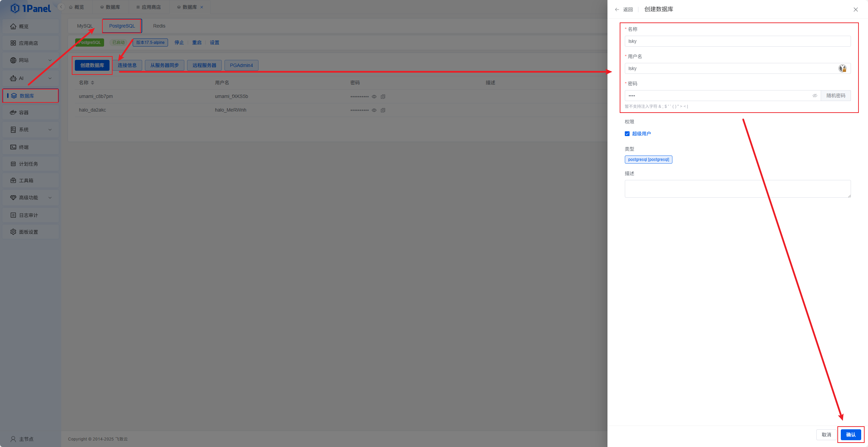Show password for halo_da2akc row
The image size is (868, 447).
click(x=374, y=110)
